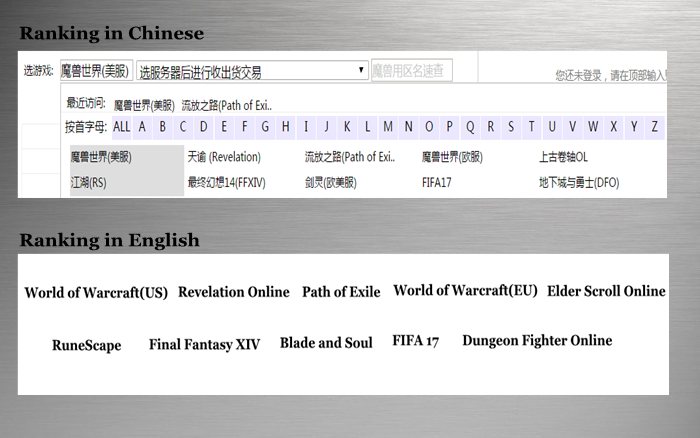Click the 'Elder Scroll Online' text
Screen dimensions: 700x438
[606, 291]
